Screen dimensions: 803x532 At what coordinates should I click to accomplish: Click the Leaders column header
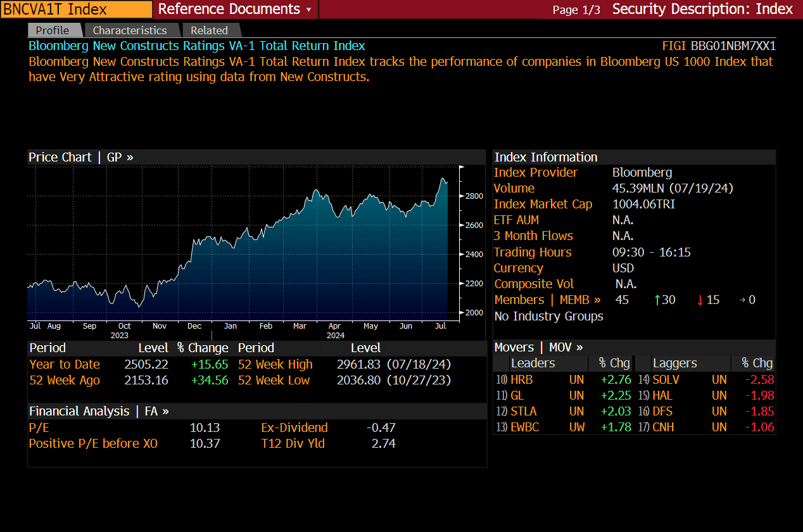click(x=533, y=363)
